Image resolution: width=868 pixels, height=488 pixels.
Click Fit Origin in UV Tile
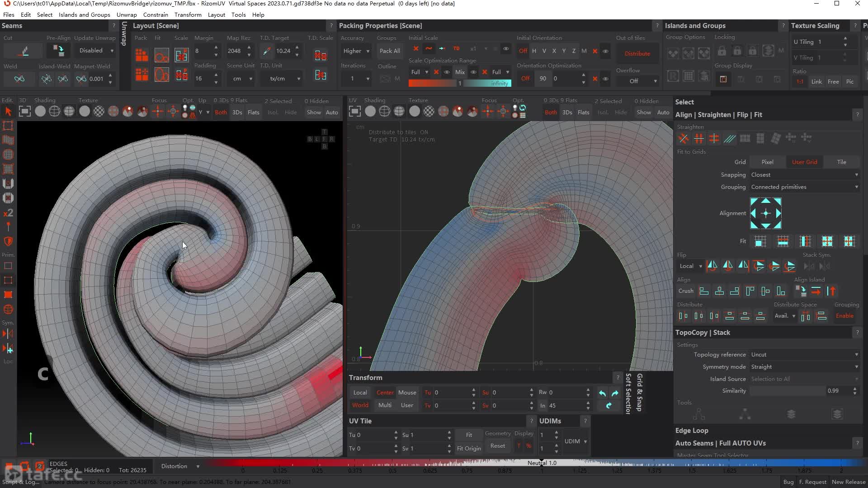click(x=469, y=448)
